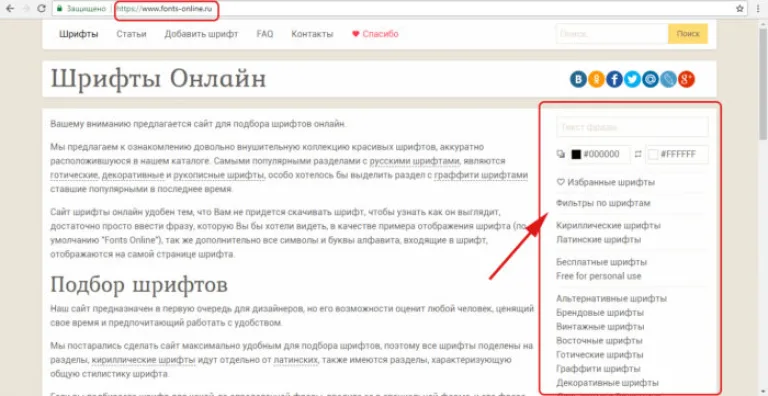Viewport: 768px width, 396px height.
Task: Click the yellow Поиск button
Action: [x=688, y=34]
